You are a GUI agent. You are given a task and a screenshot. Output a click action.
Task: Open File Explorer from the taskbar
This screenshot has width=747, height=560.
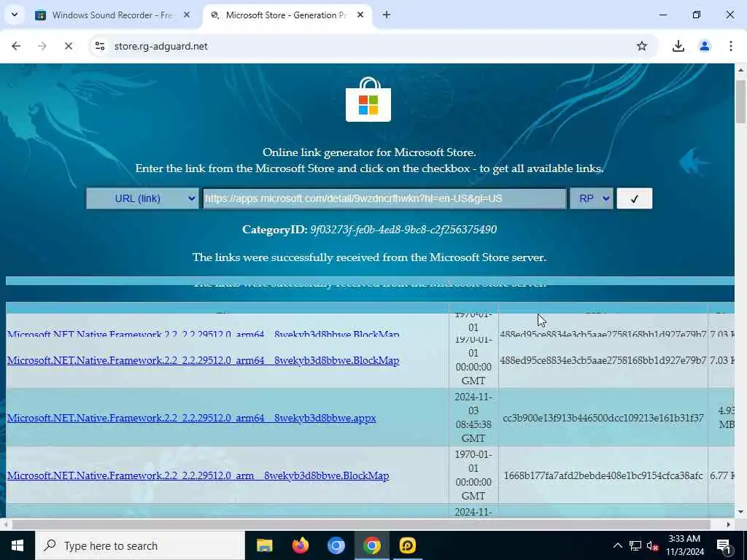coord(264,545)
